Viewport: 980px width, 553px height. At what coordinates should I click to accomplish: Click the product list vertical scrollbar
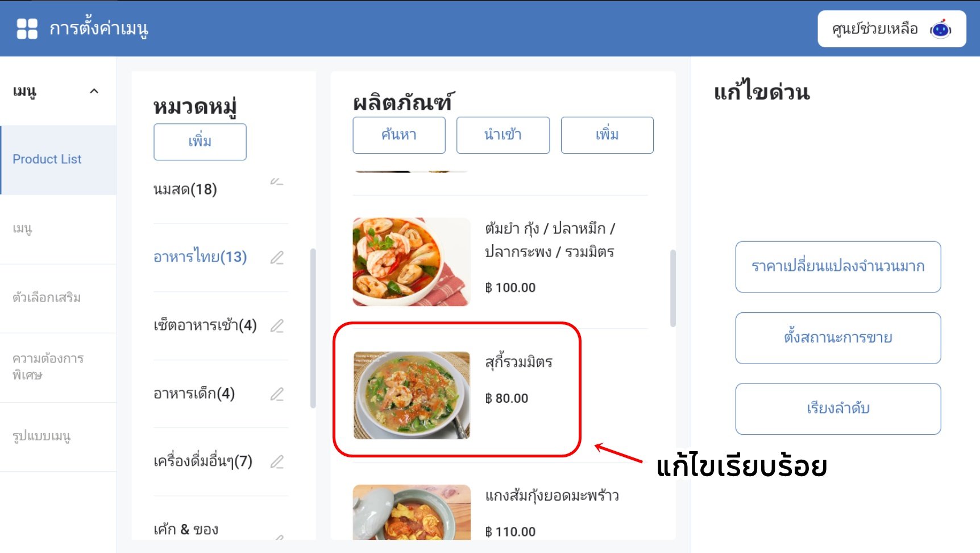click(x=673, y=288)
